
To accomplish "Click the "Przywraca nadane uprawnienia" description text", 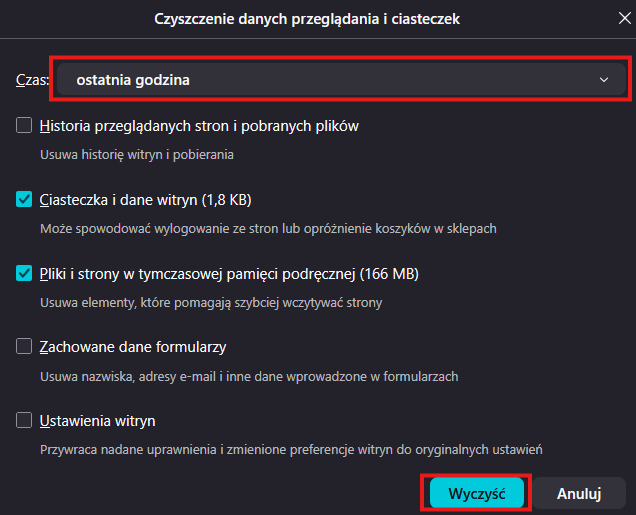I will coord(291,450).
